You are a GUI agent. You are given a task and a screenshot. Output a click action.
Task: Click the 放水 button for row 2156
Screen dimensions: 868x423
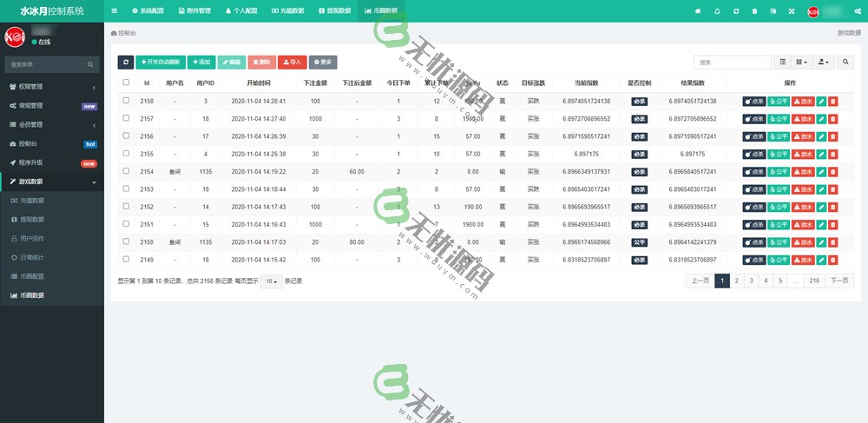tap(803, 136)
